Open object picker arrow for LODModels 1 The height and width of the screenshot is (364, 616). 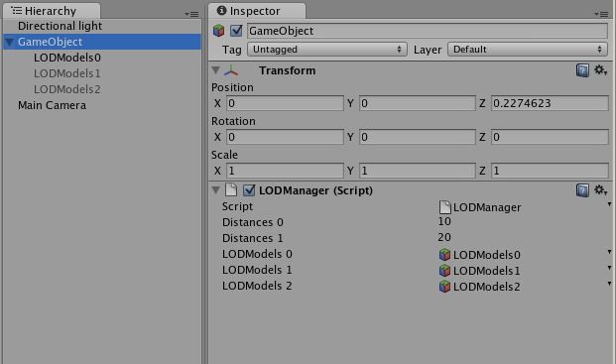[x=609, y=268]
